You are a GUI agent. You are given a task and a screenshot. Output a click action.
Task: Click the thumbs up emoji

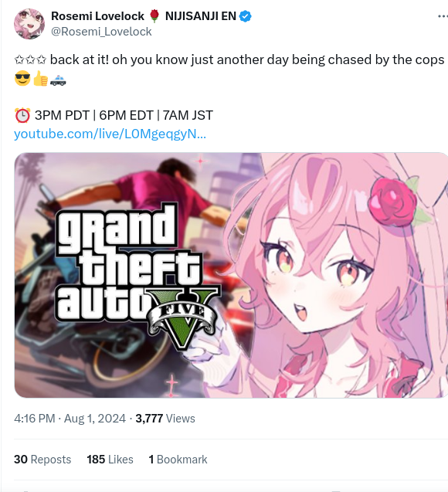click(x=40, y=79)
